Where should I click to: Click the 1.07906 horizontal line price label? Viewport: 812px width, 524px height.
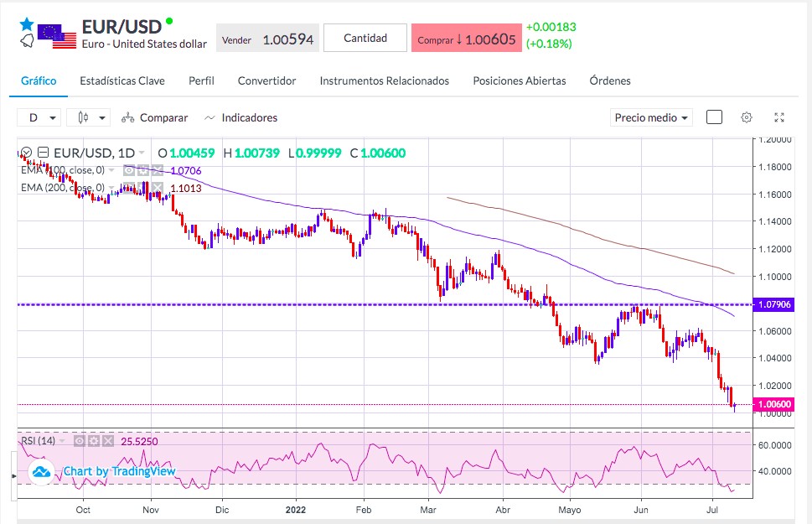(774, 304)
